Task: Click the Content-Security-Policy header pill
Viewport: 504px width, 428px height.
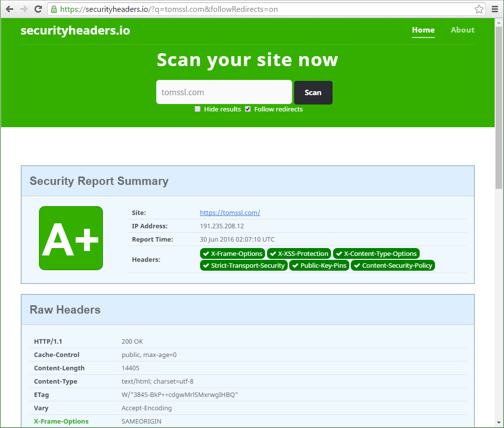Action: [x=393, y=265]
